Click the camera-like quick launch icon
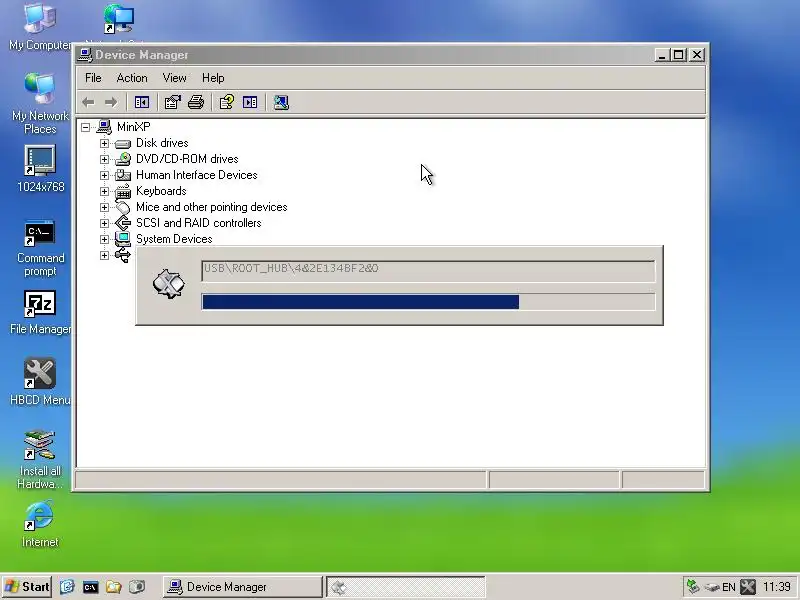This screenshot has width=800, height=600. pyautogui.click(x=137, y=587)
